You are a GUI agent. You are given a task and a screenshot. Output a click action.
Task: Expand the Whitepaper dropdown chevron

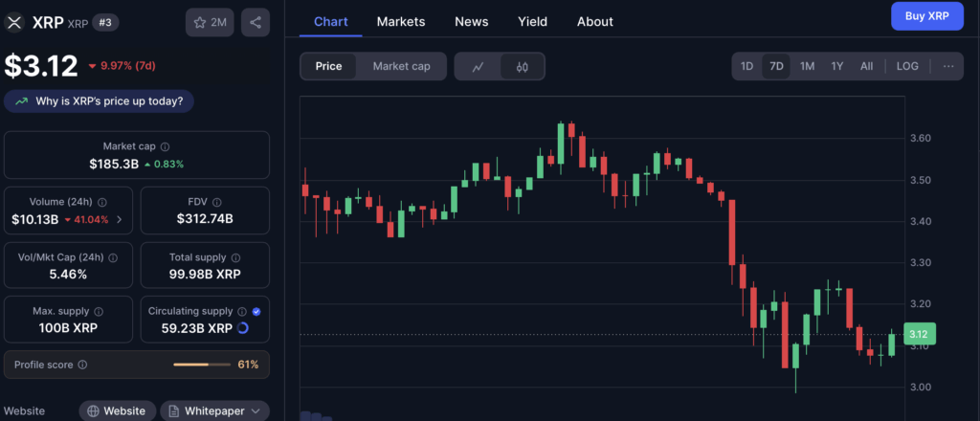[255, 411]
